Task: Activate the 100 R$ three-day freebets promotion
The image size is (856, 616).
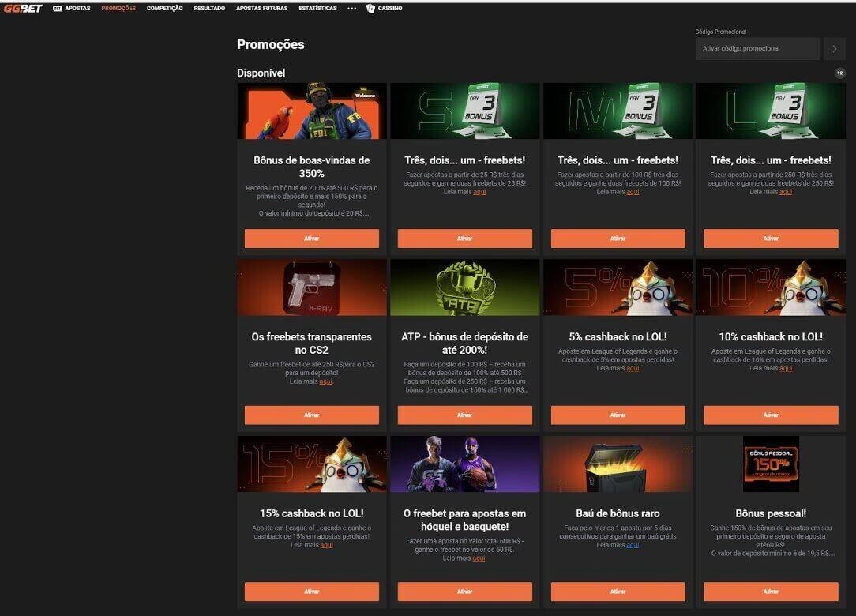Action: pyautogui.click(x=618, y=239)
